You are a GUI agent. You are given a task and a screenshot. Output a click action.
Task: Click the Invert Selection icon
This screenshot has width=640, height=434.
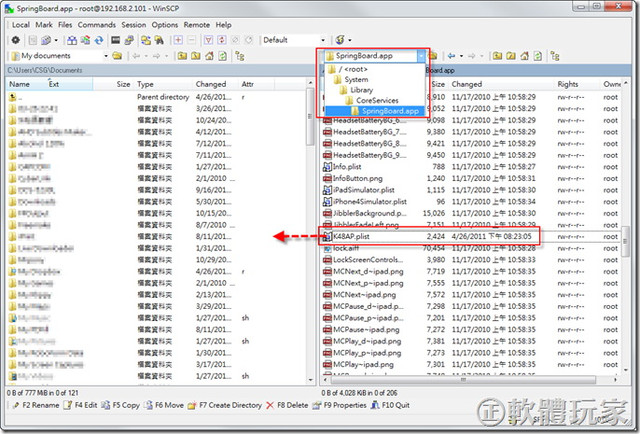tap(222, 40)
